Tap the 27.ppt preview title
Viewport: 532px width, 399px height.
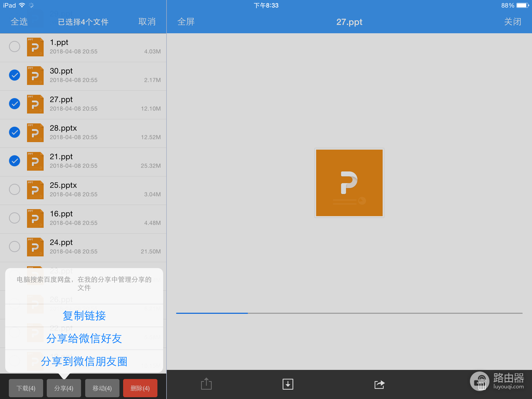[x=349, y=22]
